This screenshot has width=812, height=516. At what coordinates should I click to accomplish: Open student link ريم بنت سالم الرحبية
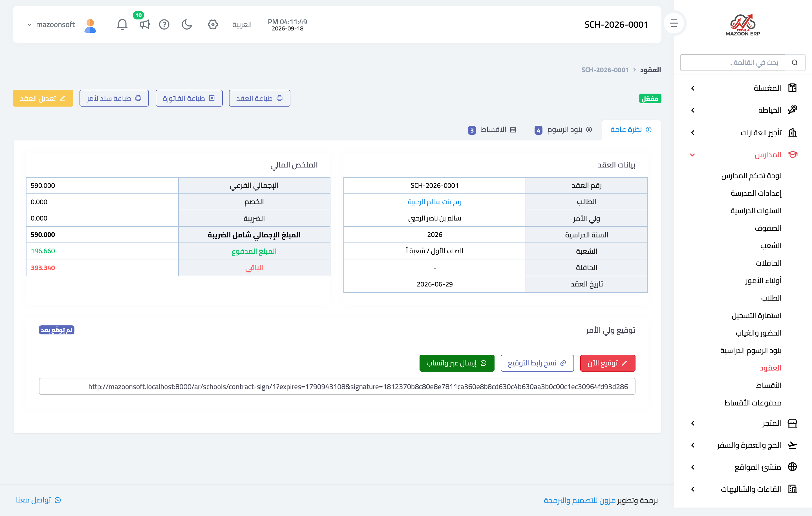[x=434, y=202]
